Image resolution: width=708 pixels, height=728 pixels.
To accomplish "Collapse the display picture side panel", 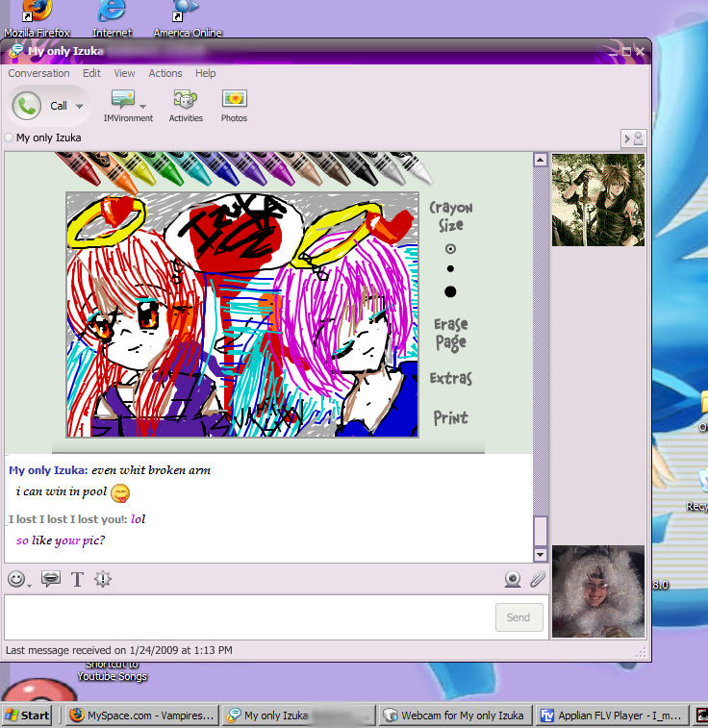I will (633, 138).
